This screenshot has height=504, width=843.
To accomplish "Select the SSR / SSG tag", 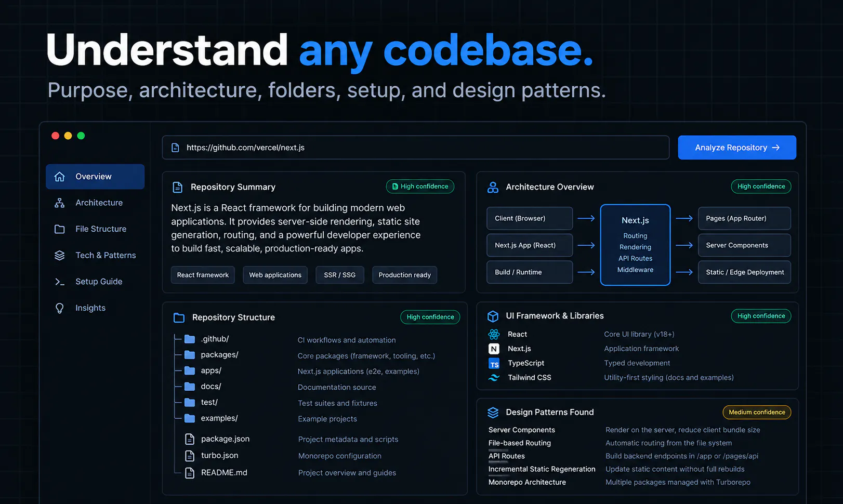I will tap(340, 275).
